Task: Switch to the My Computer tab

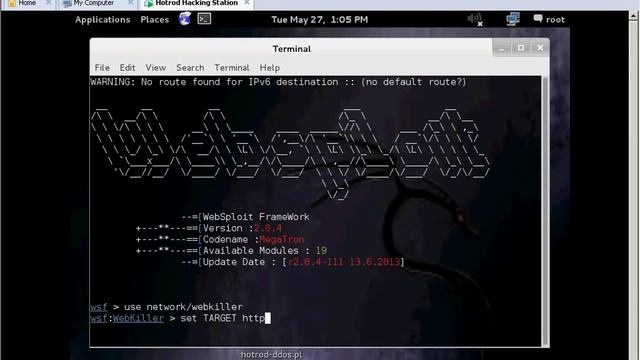Action: point(93,3)
